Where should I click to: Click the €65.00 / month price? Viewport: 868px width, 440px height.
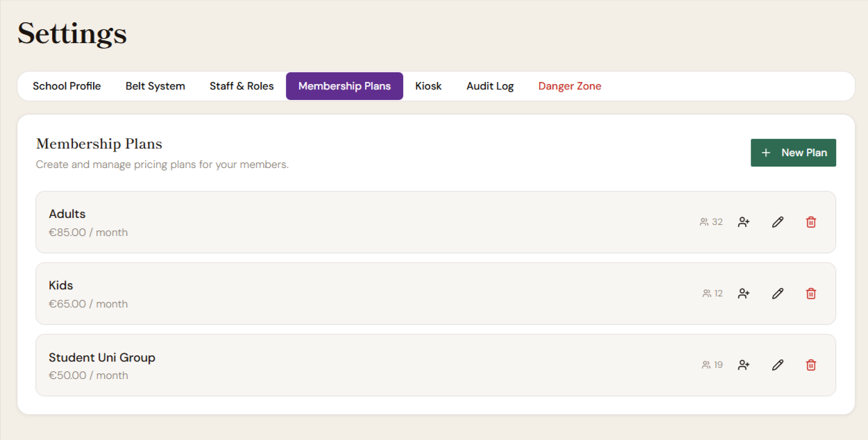(88, 304)
